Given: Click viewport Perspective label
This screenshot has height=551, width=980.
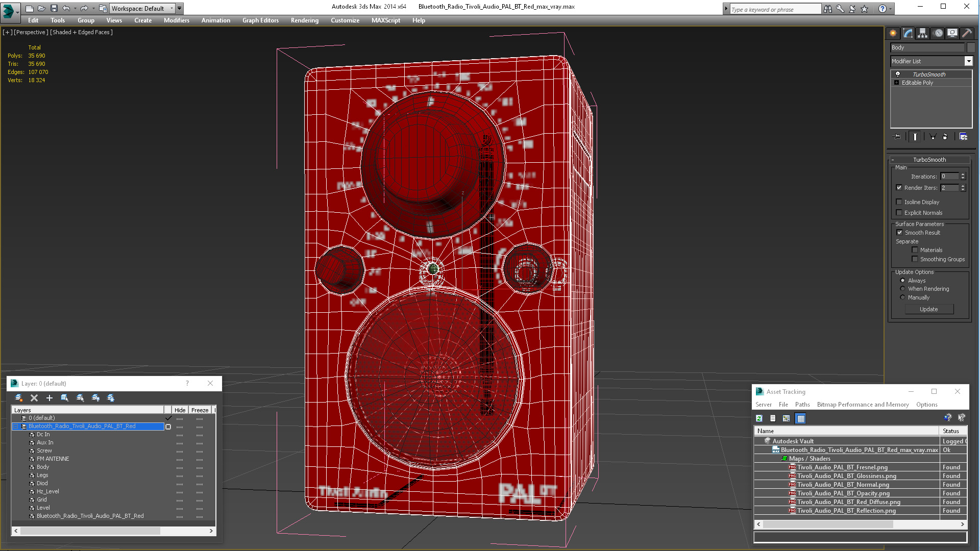Looking at the screenshot, I should pos(31,32).
